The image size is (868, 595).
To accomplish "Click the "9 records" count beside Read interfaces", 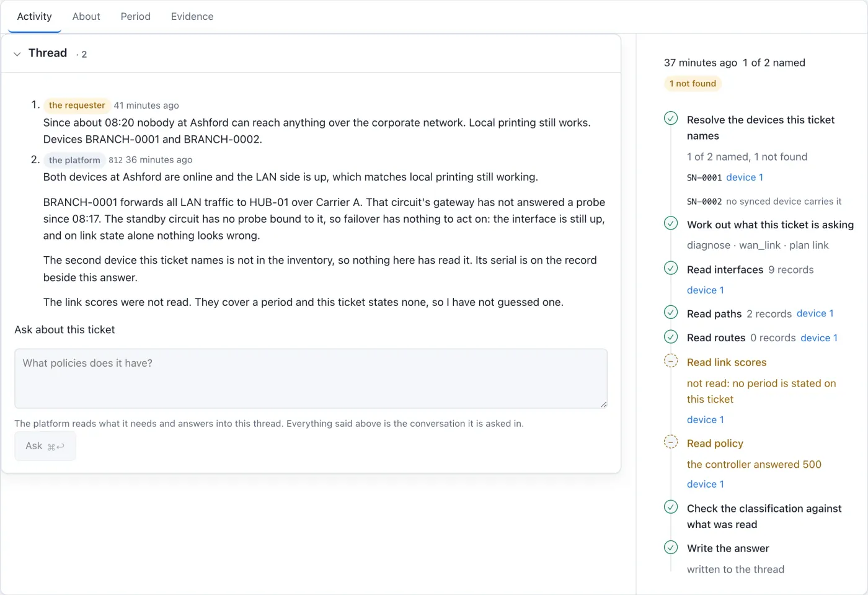I will click(x=791, y=270).
